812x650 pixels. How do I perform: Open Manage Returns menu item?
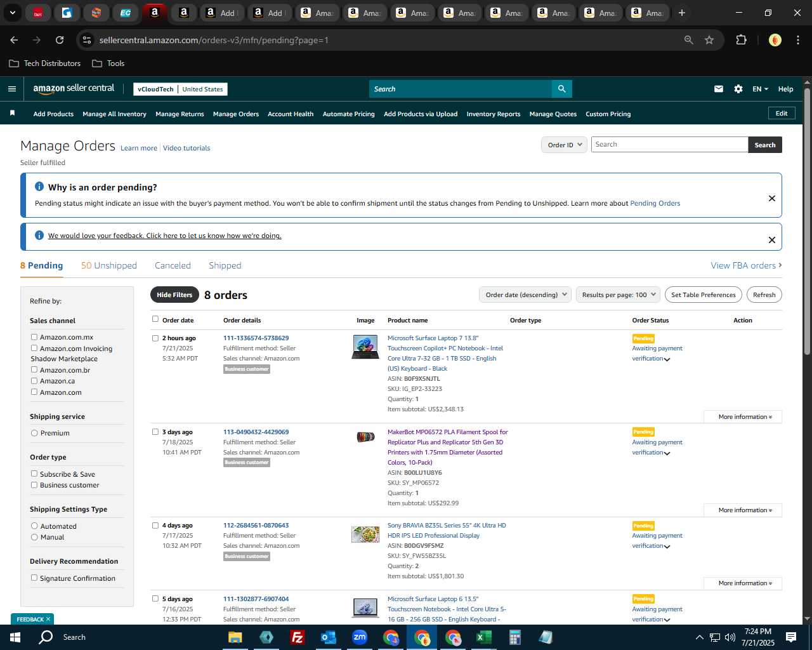180,114
